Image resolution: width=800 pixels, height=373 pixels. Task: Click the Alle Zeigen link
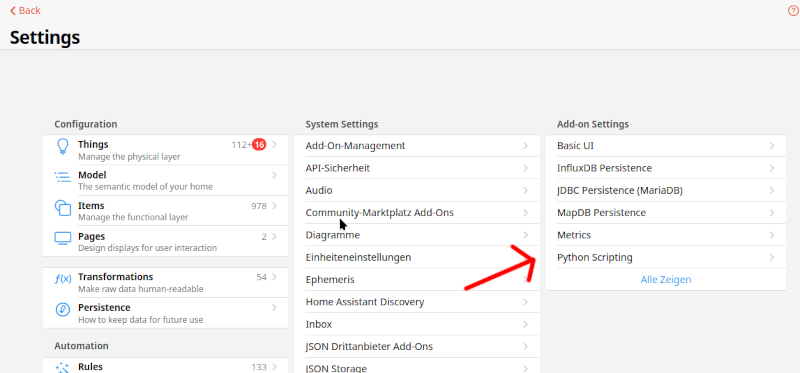666,280
